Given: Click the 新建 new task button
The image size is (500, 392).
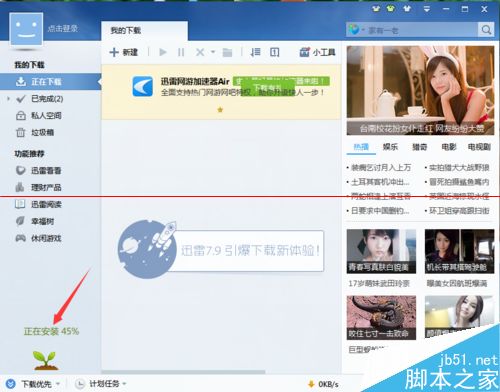Looking at the screenshot, I should point(123,52).
